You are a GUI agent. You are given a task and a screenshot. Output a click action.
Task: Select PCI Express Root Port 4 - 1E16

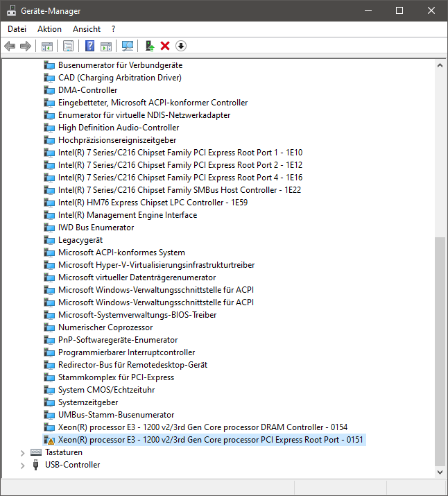click(180, 178)
